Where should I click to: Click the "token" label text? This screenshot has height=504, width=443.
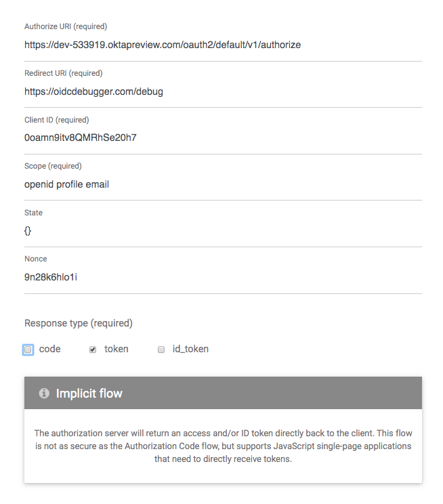pyautogui.click(x=117, y=350)
